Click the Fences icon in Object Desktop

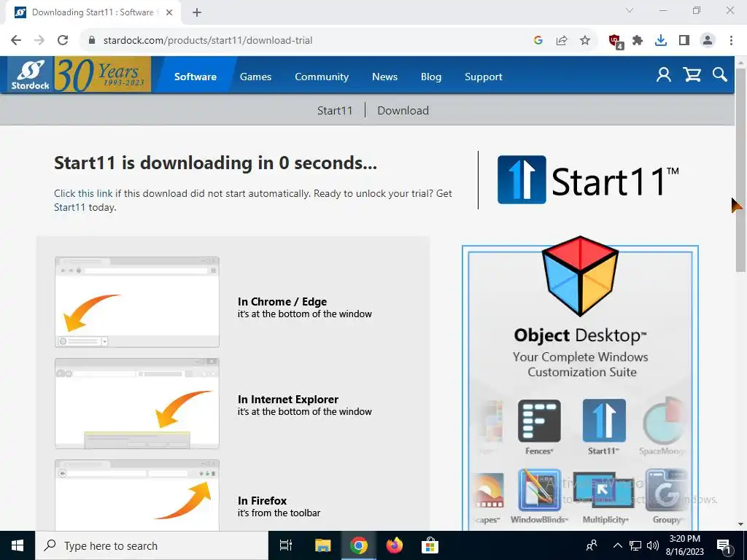[539, 421]
